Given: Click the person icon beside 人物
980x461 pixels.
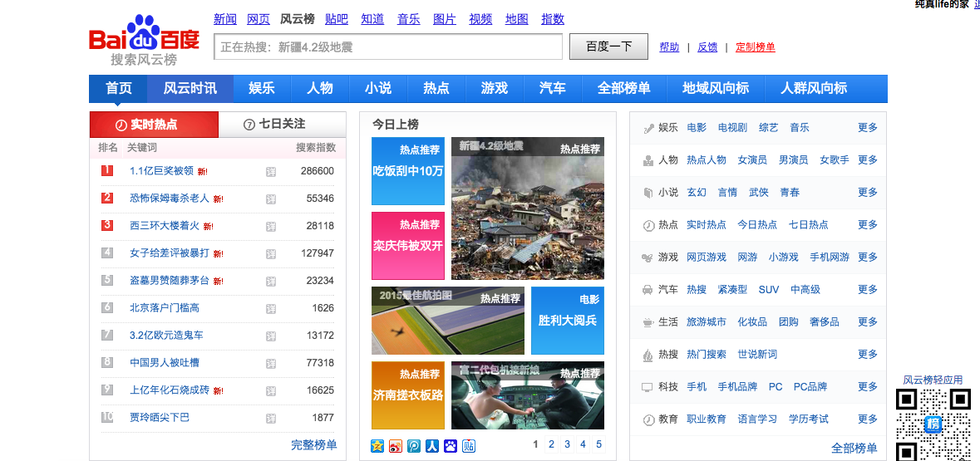Looking at the screenshot, I should [x=648, y=160].
